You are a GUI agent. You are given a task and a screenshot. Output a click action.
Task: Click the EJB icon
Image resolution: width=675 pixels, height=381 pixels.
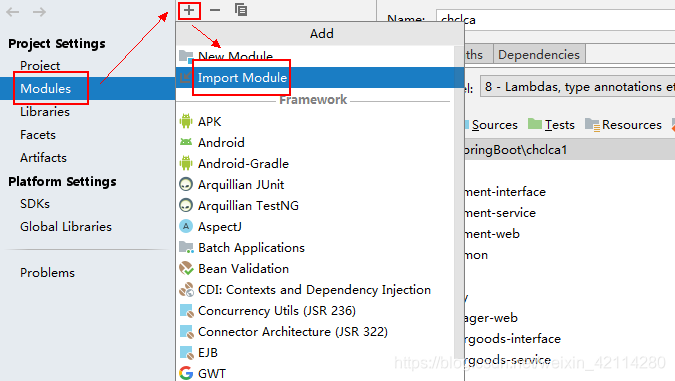tap(186, 353)
